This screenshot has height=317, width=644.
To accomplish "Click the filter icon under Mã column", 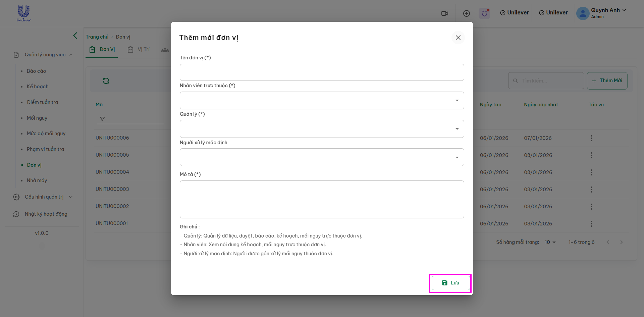I will 102,119.
